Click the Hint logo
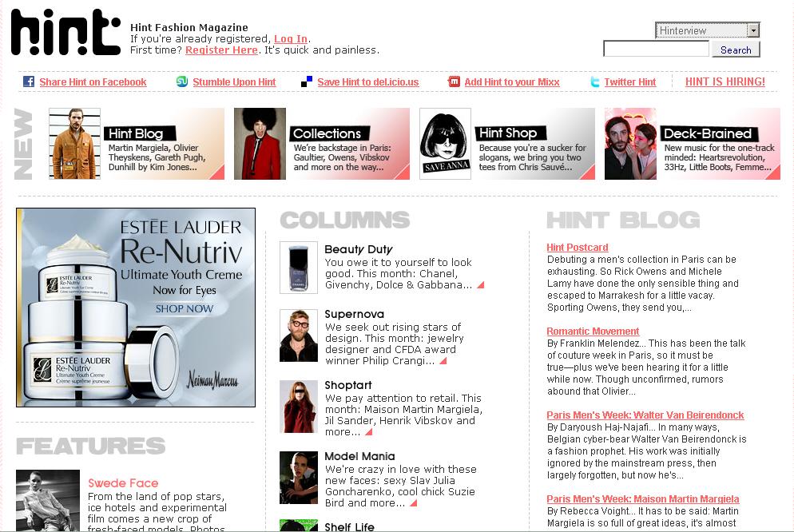 [x=66, y=33]
